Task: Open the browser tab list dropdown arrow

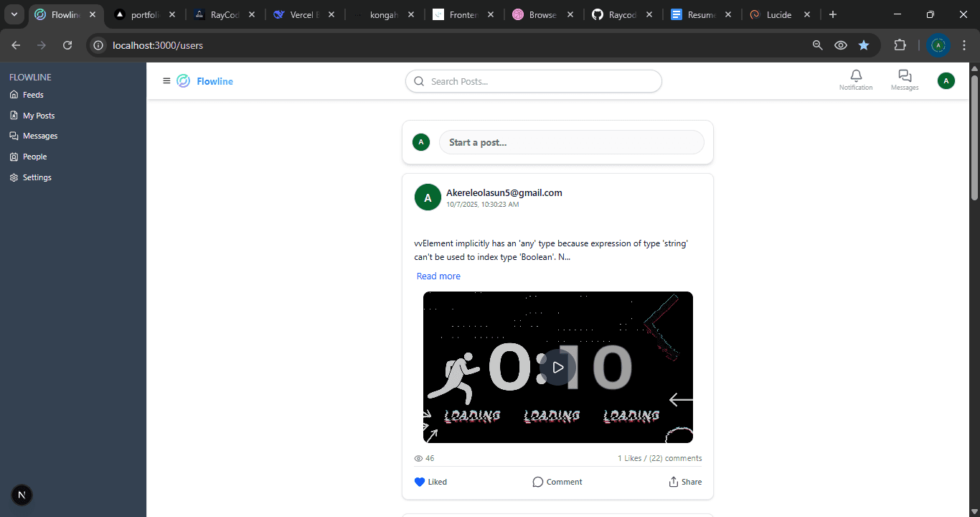Action: [14, 14]
